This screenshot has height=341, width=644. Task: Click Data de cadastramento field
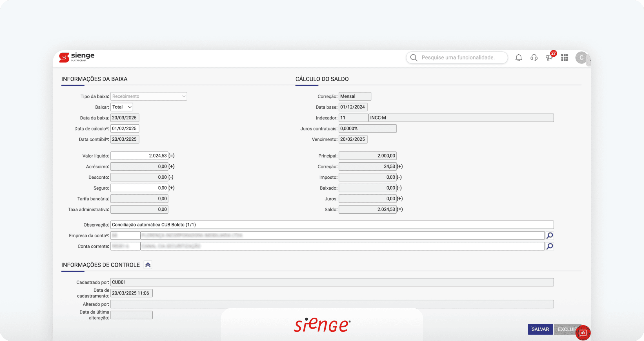[x=131, y=293]
